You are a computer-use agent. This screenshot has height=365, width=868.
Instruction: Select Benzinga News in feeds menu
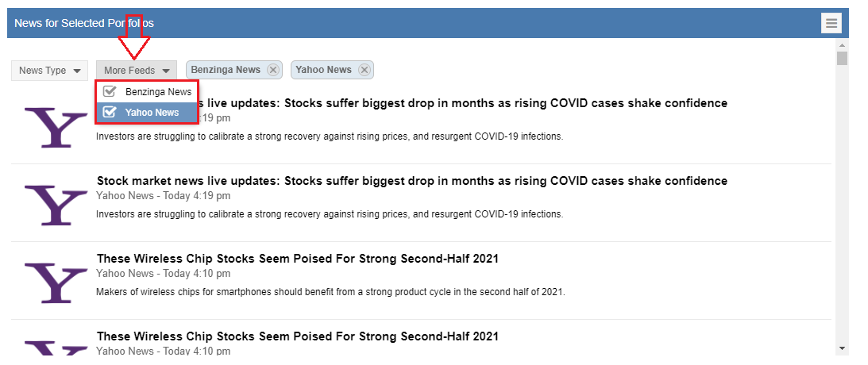158,92
